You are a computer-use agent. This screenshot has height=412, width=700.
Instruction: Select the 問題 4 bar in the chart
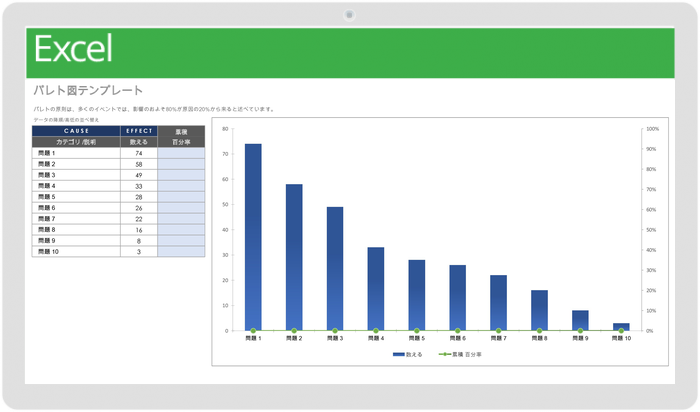tap(376, 289)
